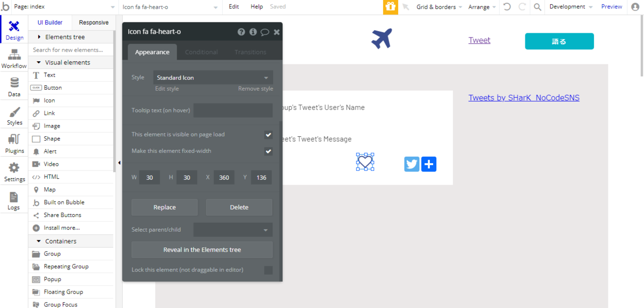This screenshot has width=644, height=308.
Task: Open the Style dropdown Standard Icon
Action: (x=213, y=78)
